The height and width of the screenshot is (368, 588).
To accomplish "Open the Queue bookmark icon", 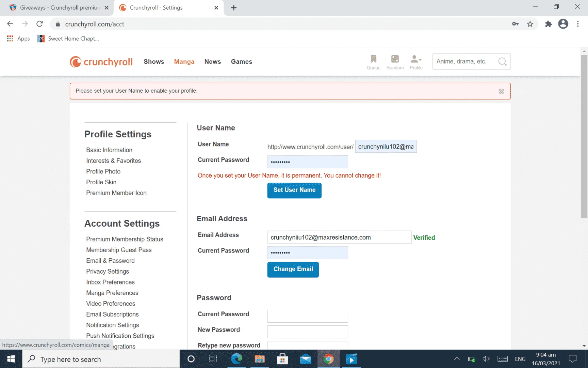I will coord(373,62).
